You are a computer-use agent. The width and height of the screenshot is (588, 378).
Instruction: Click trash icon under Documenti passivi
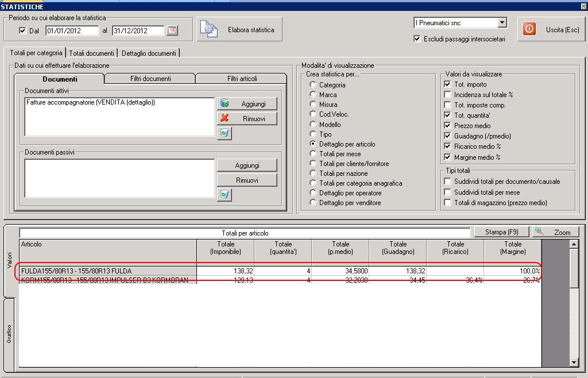click(x=225, y=195)
